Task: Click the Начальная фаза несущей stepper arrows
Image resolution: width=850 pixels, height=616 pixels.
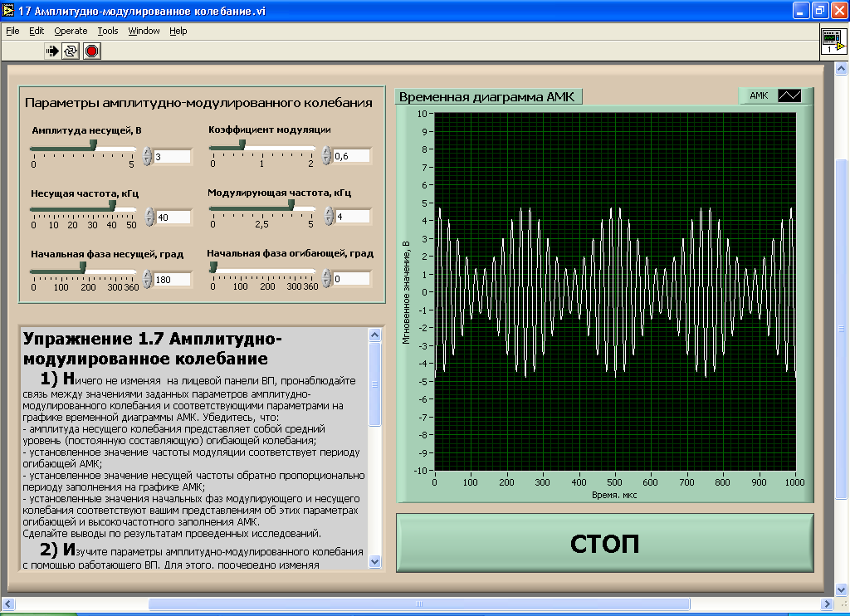Action: (148, 279)
